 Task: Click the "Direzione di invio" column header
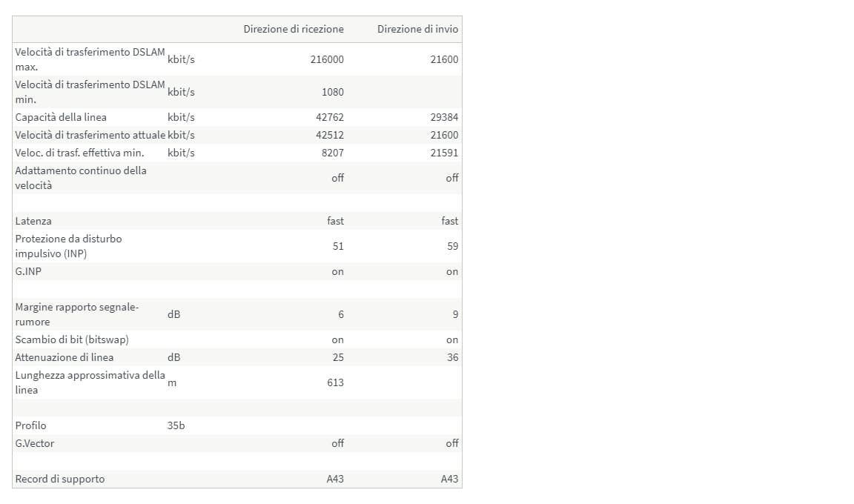point(417,30)
